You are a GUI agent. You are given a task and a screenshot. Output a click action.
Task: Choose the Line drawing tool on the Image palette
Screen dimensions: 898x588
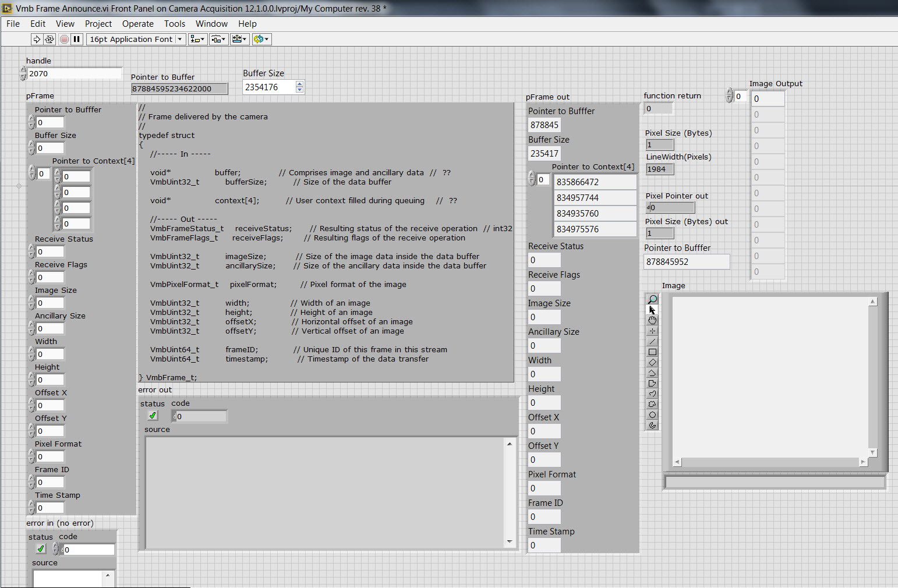(652, 341)
